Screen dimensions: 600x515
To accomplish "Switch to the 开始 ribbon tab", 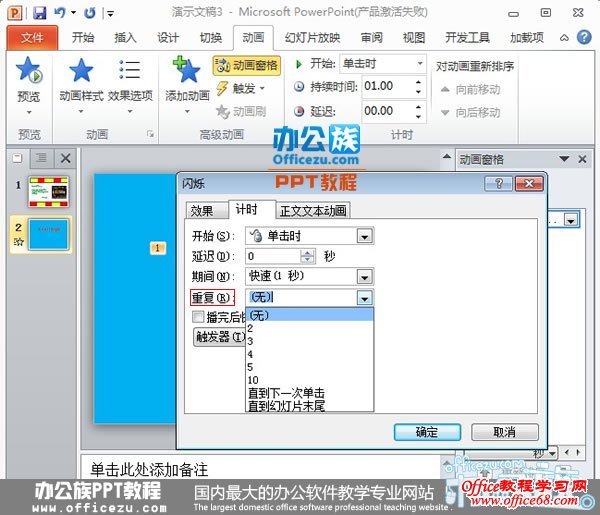I will point(83,37).
